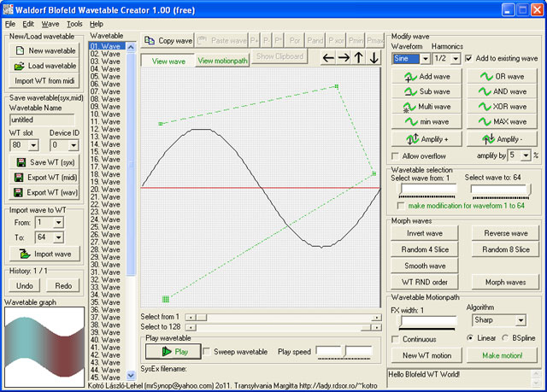Click the XOR wave button
Viewport: 547px width, 392px height.
click(x=502, y=108)
